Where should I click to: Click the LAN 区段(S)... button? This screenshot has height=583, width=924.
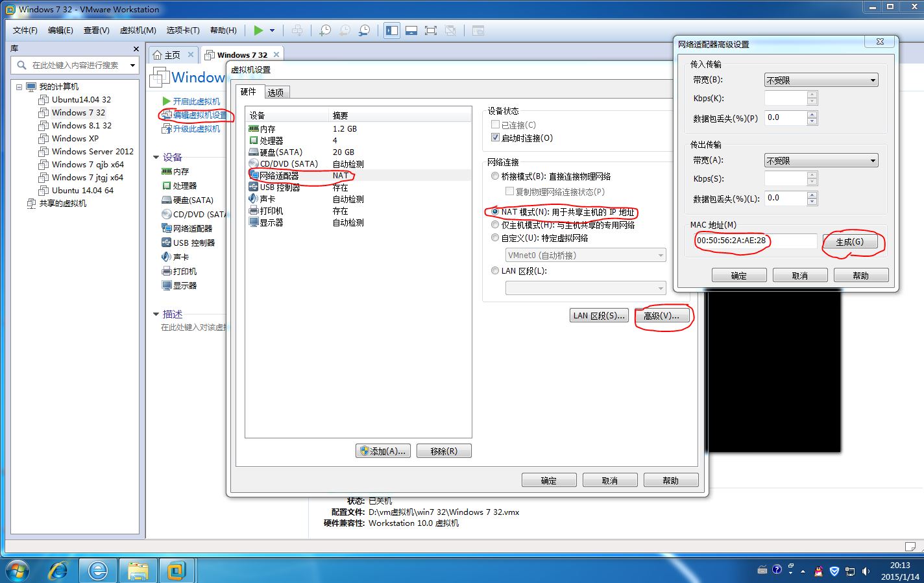click(599, 315)
